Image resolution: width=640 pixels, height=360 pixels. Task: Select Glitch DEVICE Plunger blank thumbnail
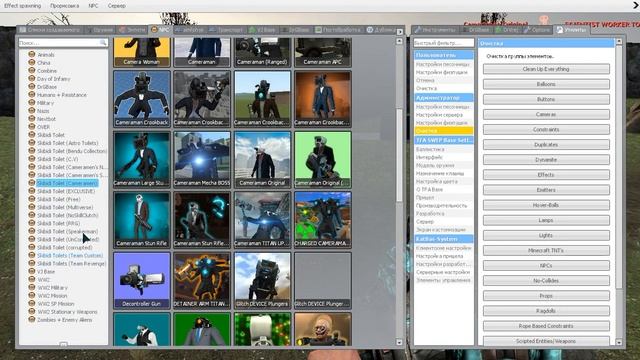(322, 280)
